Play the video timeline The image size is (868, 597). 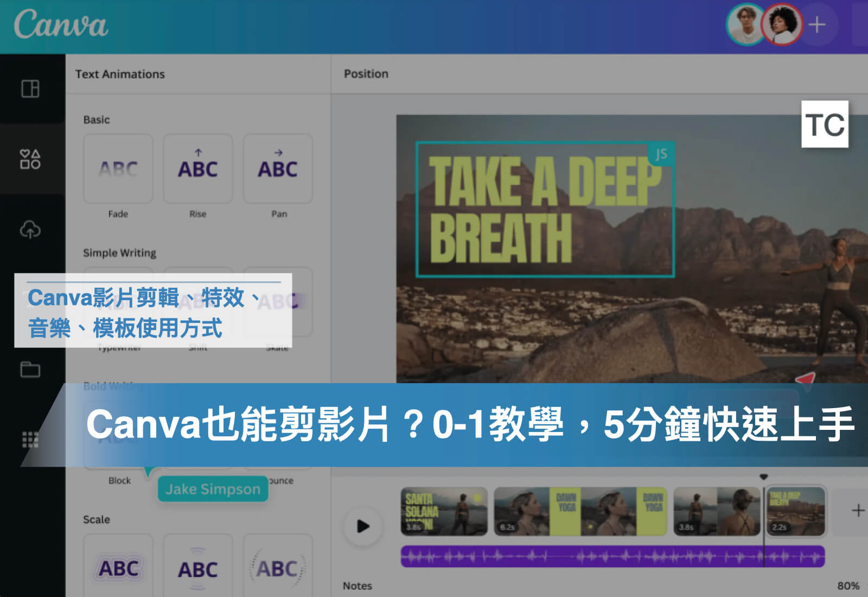click(x=363, y=526)
